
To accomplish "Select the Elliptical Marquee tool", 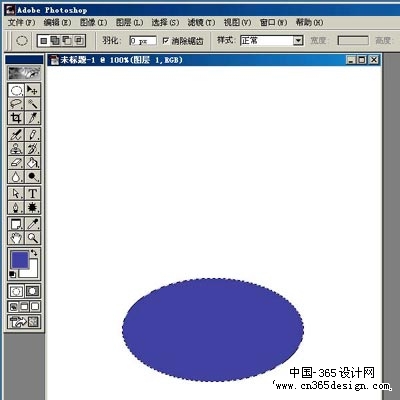I will 16,90.
